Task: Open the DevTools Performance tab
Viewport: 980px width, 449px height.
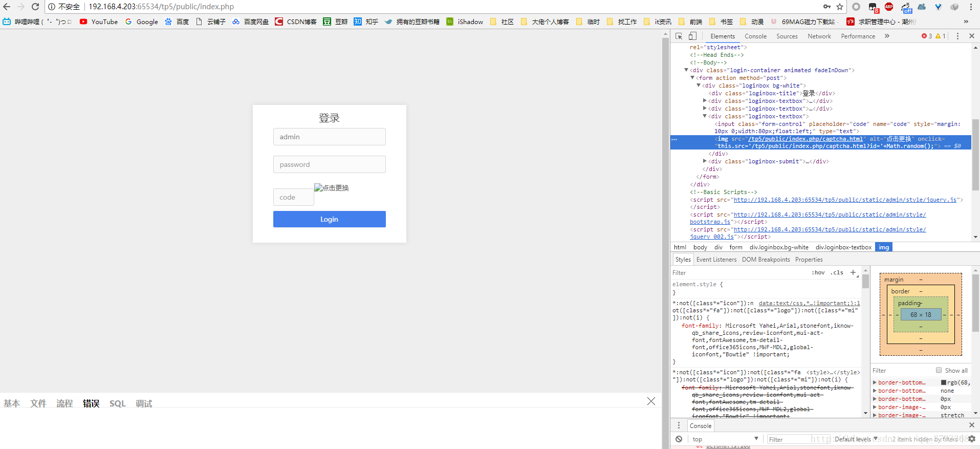Action: click(858, 36)
